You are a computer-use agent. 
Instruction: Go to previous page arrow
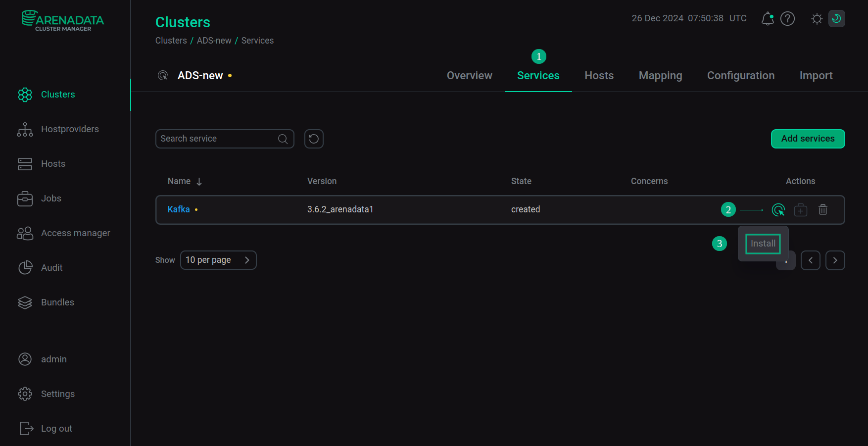click(810, 260)
